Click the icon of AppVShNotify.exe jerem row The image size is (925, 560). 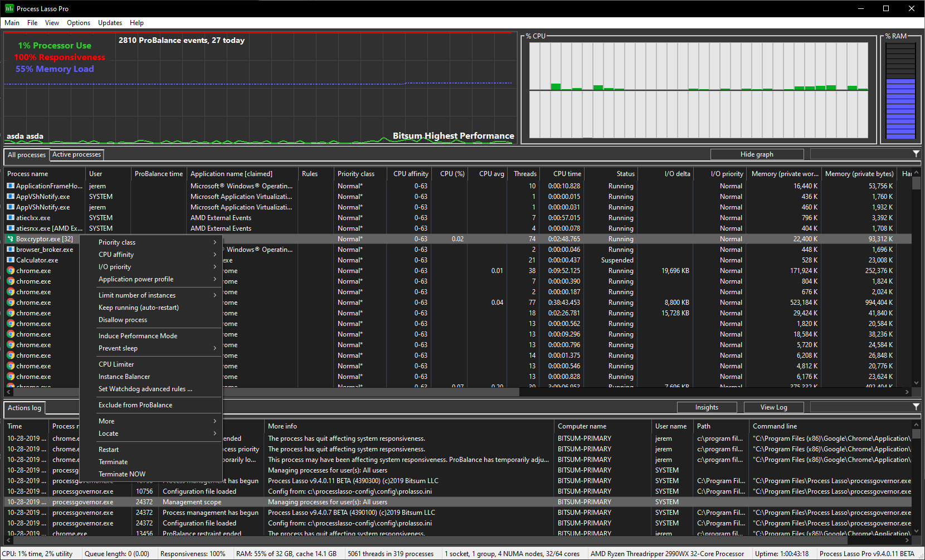click(x=11, y=207)
